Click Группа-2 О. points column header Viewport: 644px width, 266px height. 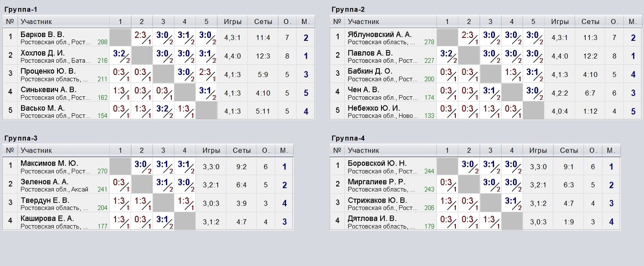pyautogui.click(x=614, y=22)
